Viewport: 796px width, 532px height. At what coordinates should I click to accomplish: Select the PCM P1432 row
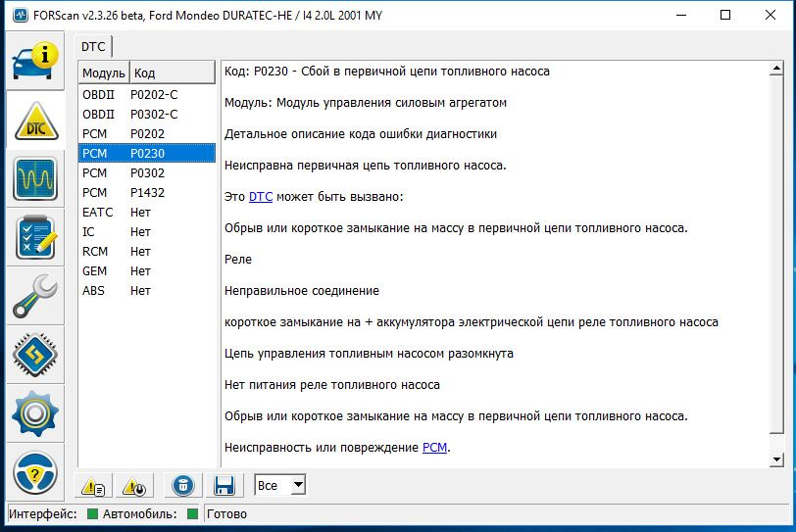(147, 193)
